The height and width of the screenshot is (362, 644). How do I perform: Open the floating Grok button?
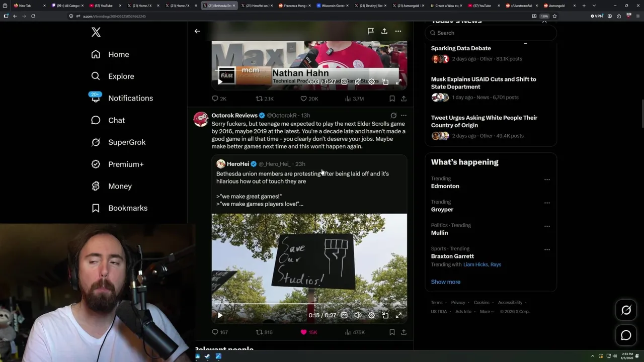coord(626,310)
